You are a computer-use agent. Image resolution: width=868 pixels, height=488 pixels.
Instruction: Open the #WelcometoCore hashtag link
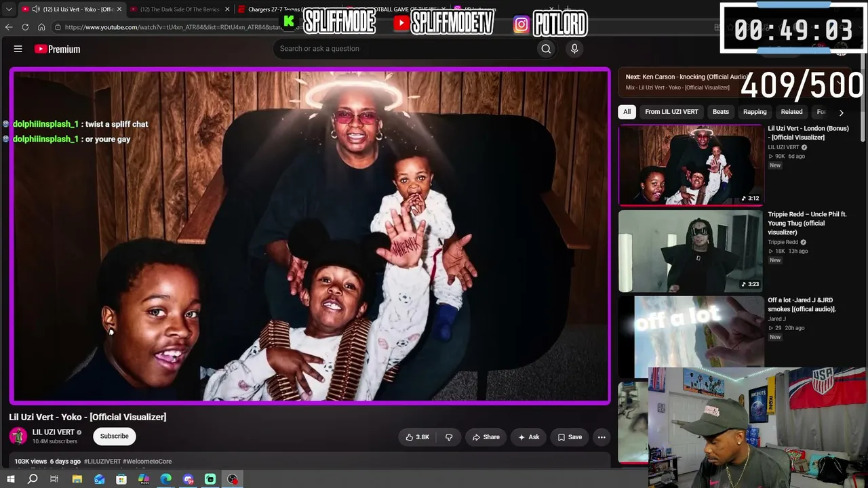147,462
